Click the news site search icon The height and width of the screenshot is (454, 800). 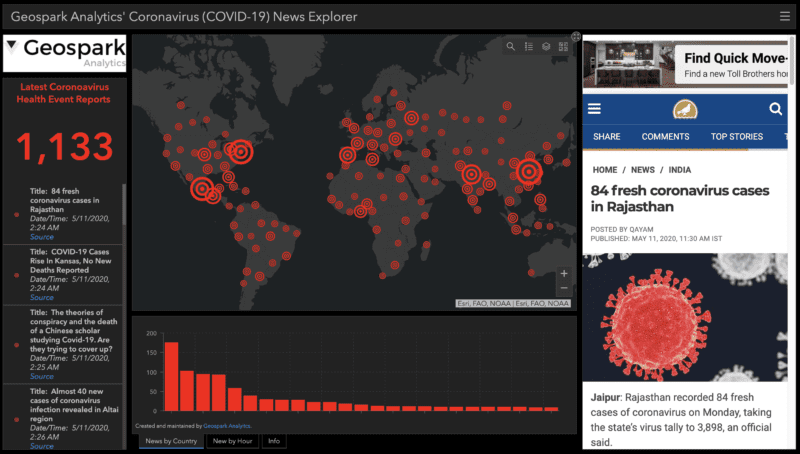pyautogui.click(x=775, y=109)
